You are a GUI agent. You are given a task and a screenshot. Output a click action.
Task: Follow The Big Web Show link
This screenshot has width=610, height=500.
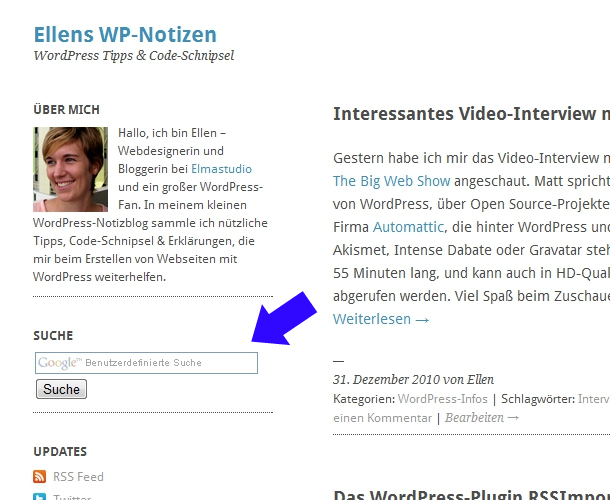click(391, 181)
